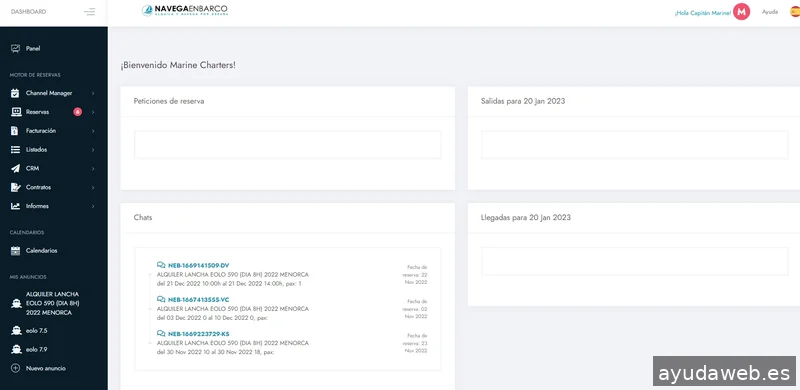800x390 pixels.
Task: Click the Calendarios calendar icon
Action: pyautogui.click(x=15, y=251)
